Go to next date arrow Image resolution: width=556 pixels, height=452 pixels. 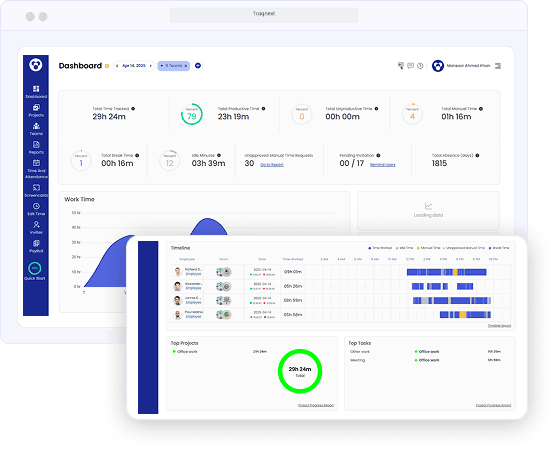click(151, 66)
